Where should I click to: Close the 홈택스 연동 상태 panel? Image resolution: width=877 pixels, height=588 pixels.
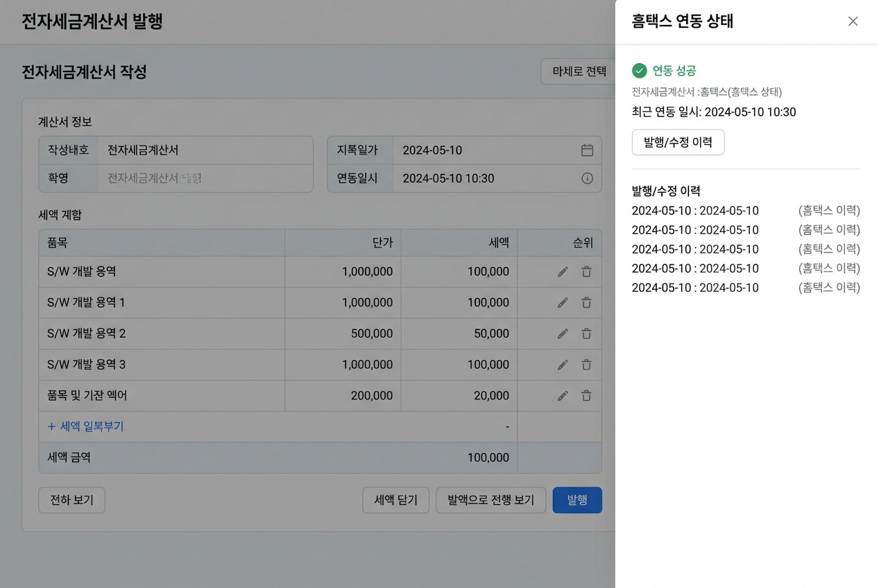pos(853,21)
